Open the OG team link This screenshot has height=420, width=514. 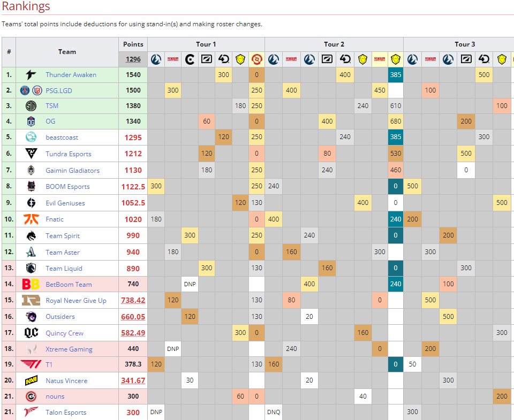50,121
